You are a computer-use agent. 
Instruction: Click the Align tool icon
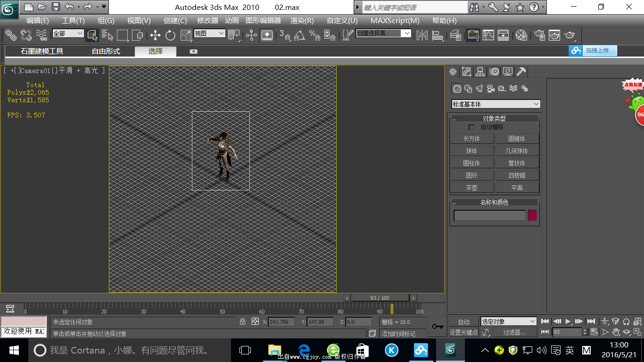[x=438, y=35]
